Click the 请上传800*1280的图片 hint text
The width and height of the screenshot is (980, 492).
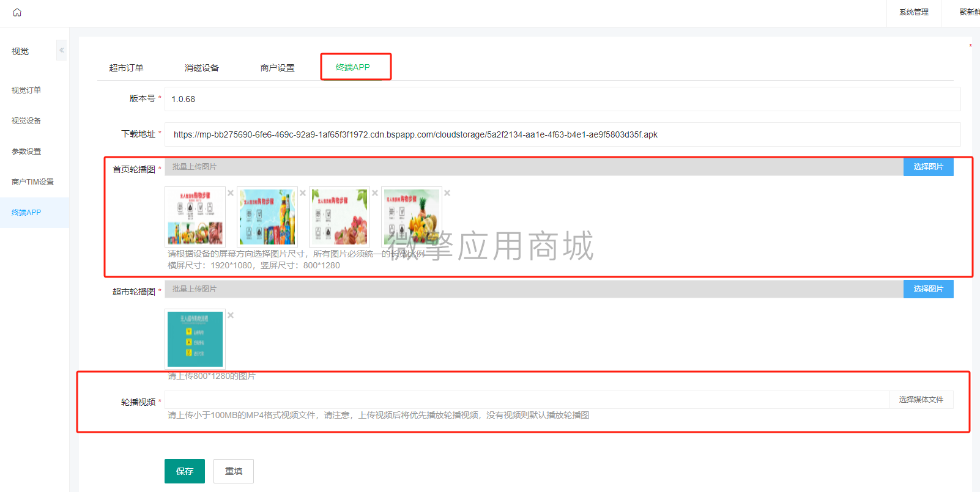coord(212,376)
